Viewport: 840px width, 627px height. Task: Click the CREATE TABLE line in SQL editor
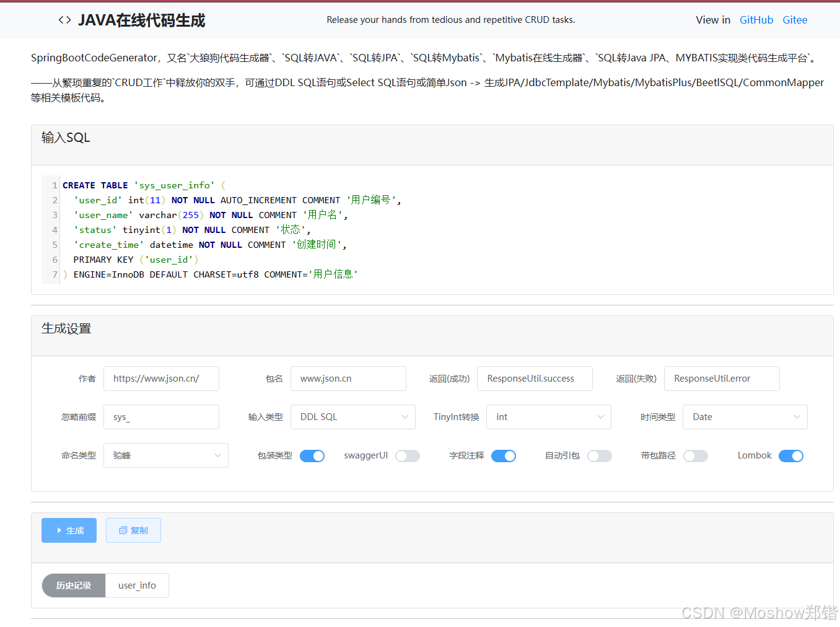click(x=144, y=185)
